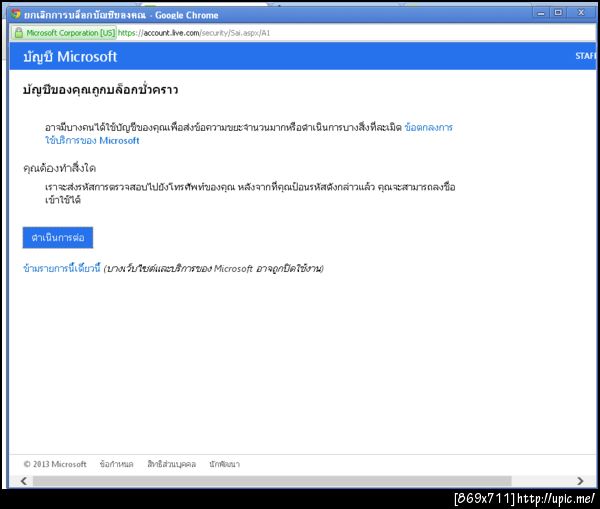
Task: Open the สิทธิส่วนบุคคล footer link
Action: point(171,464)
